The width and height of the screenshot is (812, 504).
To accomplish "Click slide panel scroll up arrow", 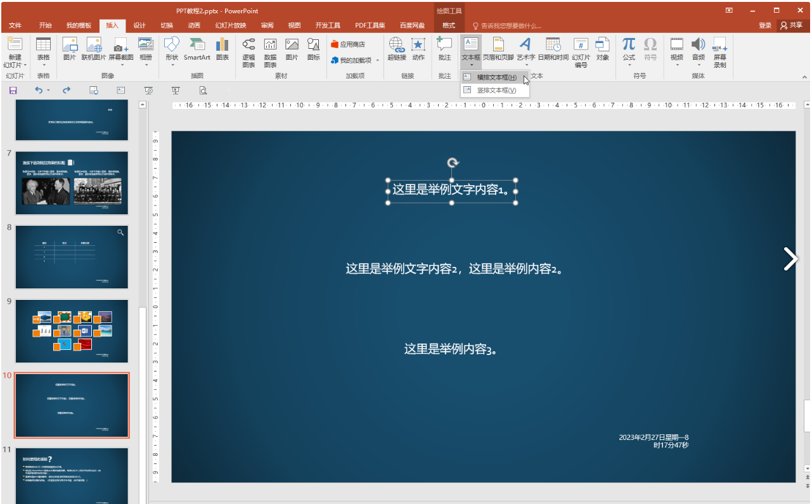I will tap(143, 105).
